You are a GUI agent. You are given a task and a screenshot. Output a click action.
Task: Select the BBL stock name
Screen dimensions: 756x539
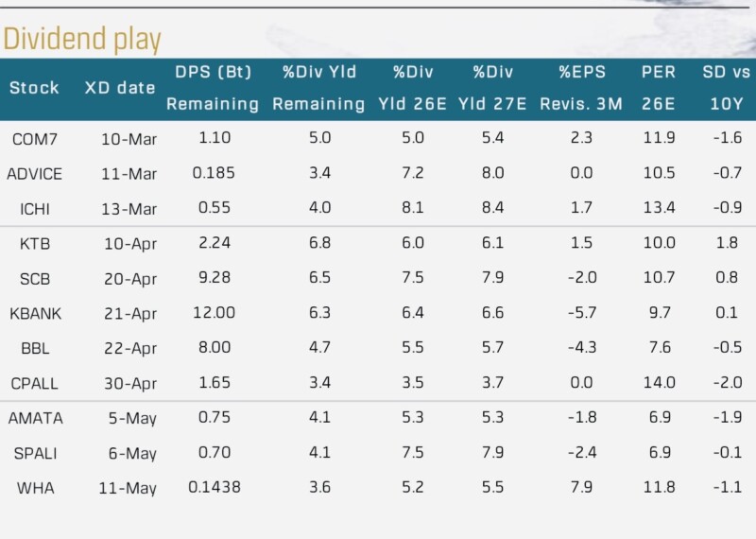35,348
